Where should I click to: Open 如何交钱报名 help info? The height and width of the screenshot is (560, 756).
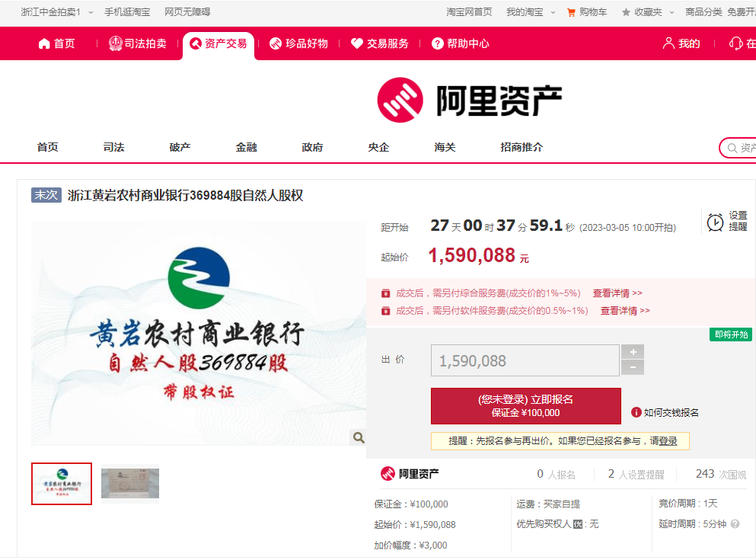(x=665, y=412)
